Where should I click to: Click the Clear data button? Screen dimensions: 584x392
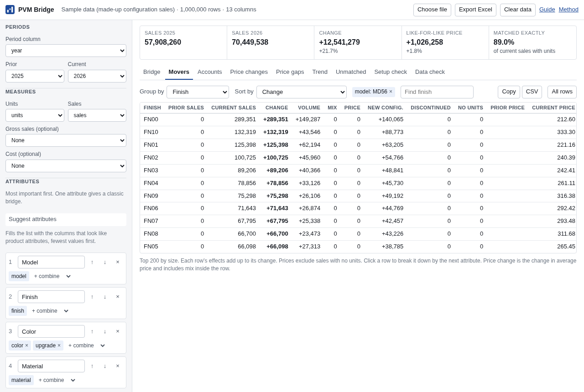[518, 10]
